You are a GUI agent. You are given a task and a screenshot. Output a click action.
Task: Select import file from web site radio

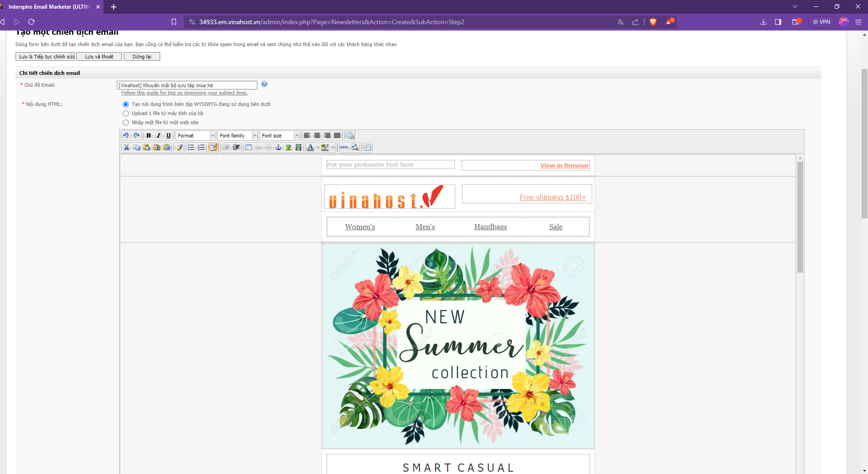point(126,123)
